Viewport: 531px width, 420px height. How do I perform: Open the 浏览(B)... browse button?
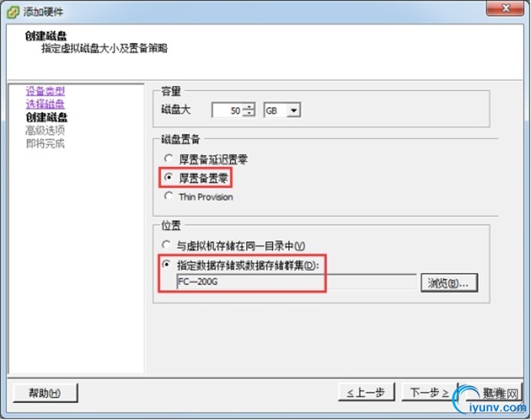click(449, 283)
